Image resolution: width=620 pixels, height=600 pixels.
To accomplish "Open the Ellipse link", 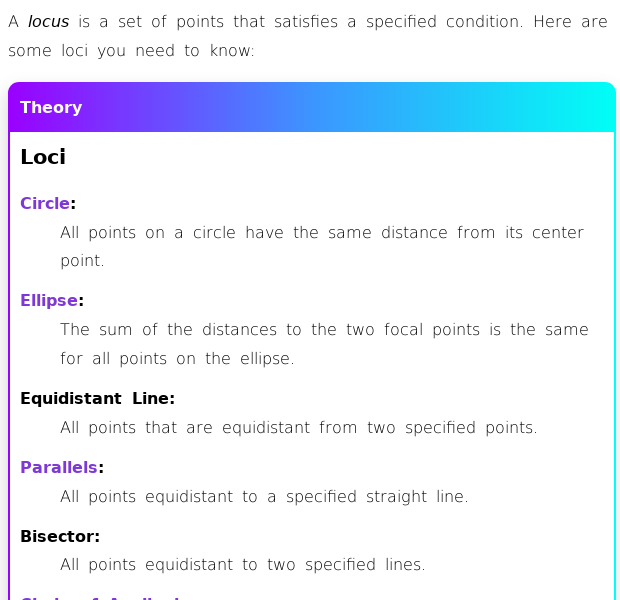I will click(49, 300).
